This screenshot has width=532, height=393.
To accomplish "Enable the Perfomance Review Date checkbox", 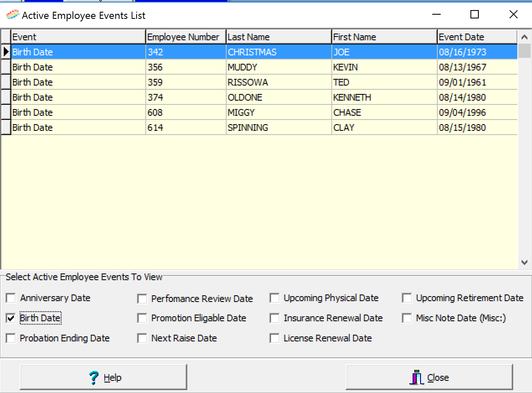I will [142, 299].
